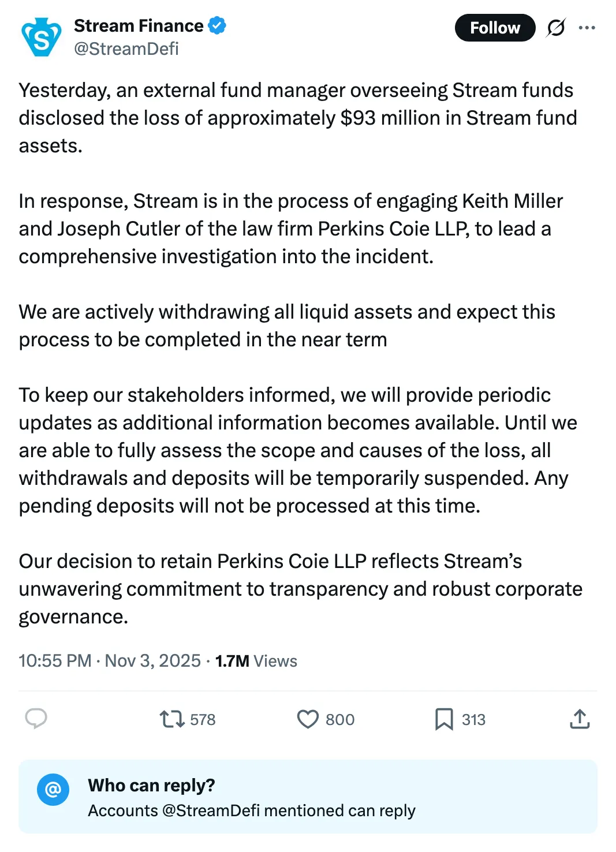
Task: Open the 1.7M Views analytics
Action: pyautogui.click(x=256, y=661)
